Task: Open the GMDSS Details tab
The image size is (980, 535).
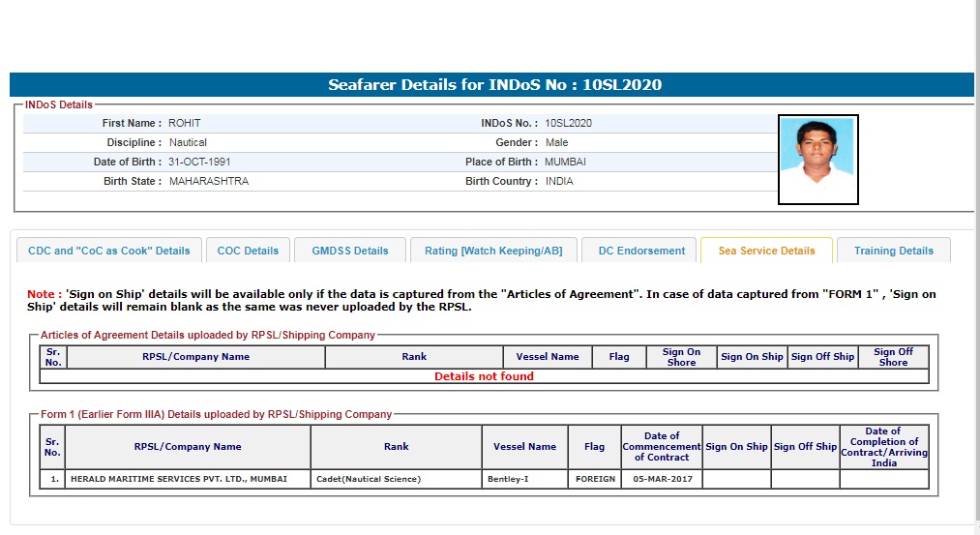Action: tap(350, 251)
